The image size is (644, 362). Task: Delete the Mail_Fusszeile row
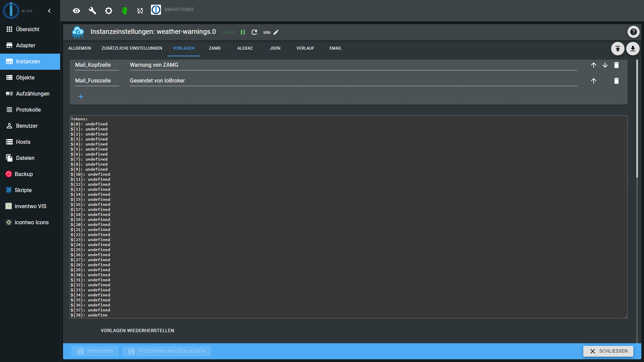tap(616, 81)
